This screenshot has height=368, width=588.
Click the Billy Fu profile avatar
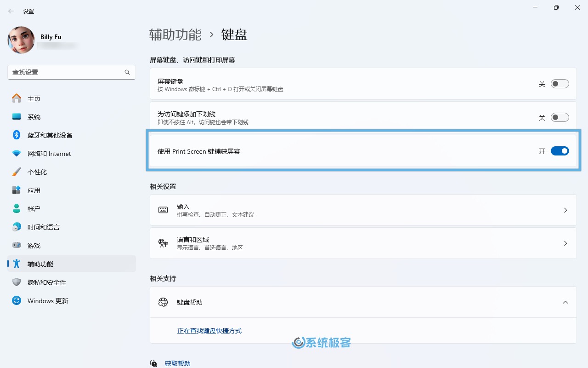tap(21, 40)
